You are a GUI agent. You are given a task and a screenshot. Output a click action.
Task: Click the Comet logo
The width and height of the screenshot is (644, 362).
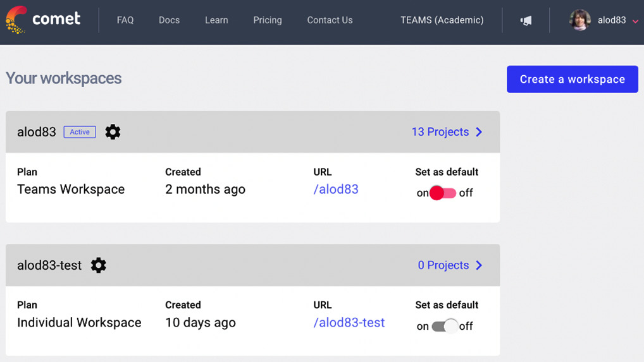pos(43,19)
